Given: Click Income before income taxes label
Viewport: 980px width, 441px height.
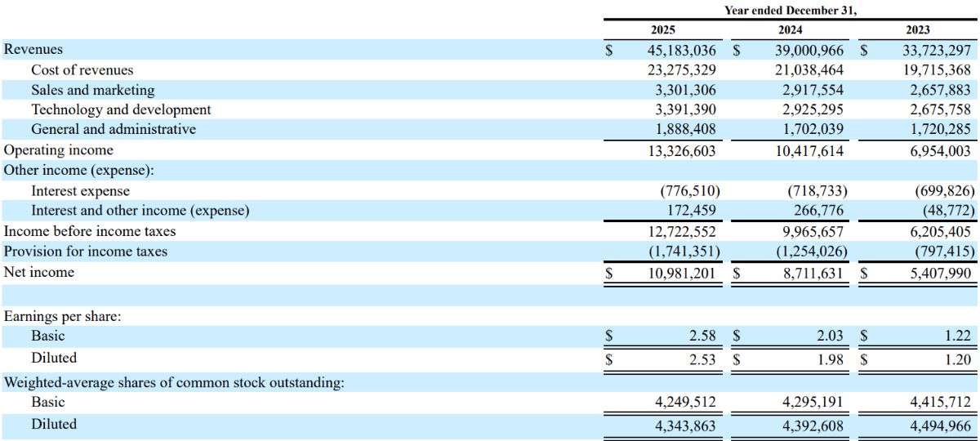Looking at the screenshot, I should [90, 231].
